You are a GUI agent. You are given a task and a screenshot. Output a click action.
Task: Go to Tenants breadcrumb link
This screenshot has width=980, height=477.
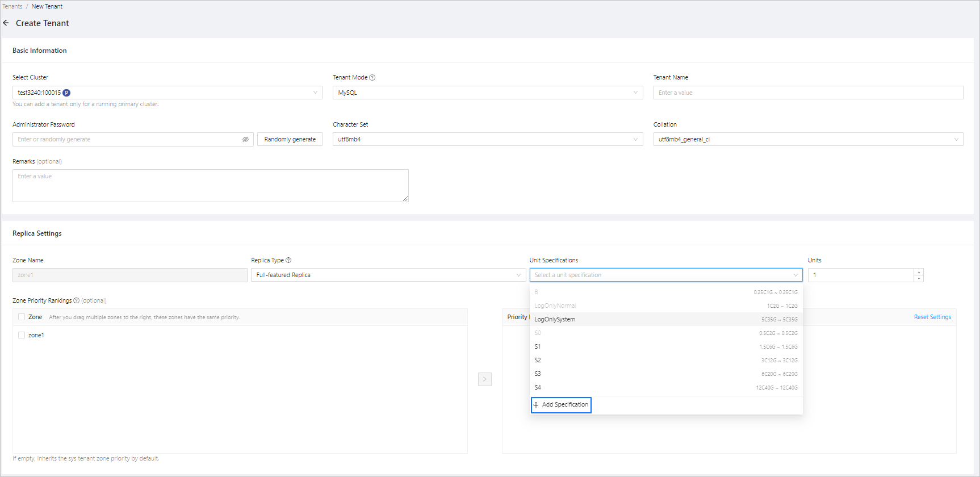tap(12, 6)
